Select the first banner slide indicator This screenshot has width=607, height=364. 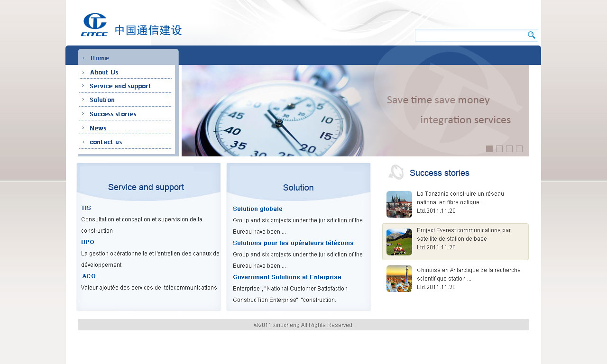click(489, 149)
